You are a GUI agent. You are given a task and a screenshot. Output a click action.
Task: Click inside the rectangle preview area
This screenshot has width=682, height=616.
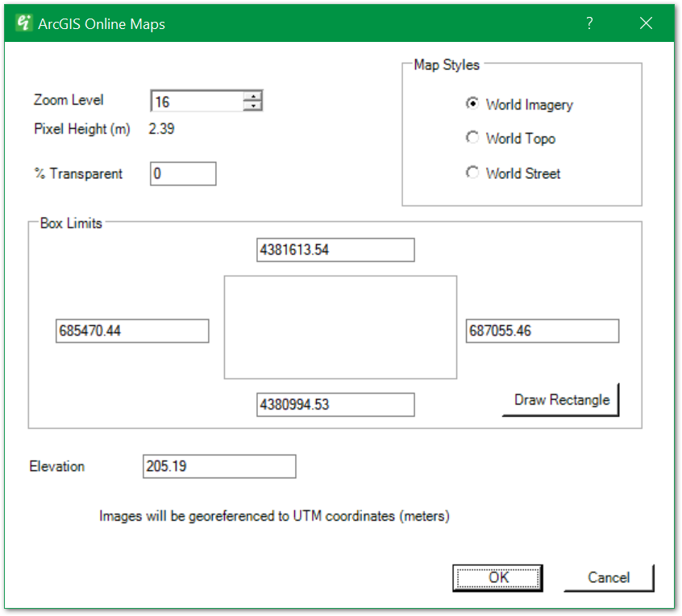tap(340, 327)
